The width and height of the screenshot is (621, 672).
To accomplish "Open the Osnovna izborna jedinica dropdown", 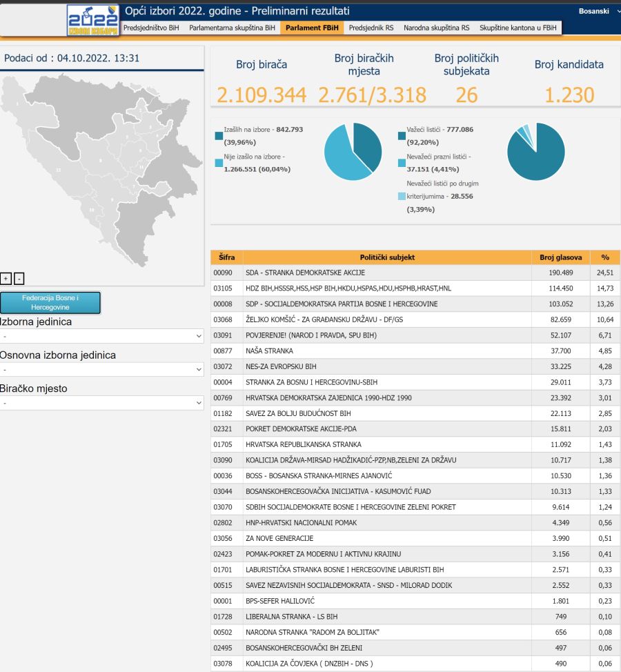I will pos(102,370).
